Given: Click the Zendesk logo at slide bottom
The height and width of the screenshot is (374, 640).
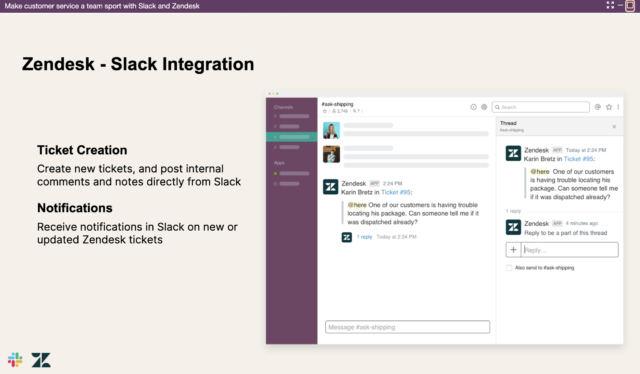Looking at the screenshot, I should pos(41,360).
